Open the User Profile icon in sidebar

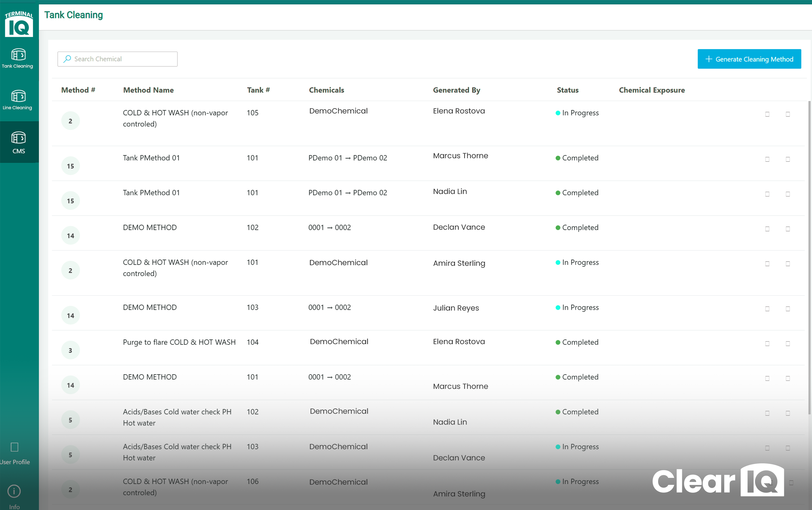(x=14, y=447)
